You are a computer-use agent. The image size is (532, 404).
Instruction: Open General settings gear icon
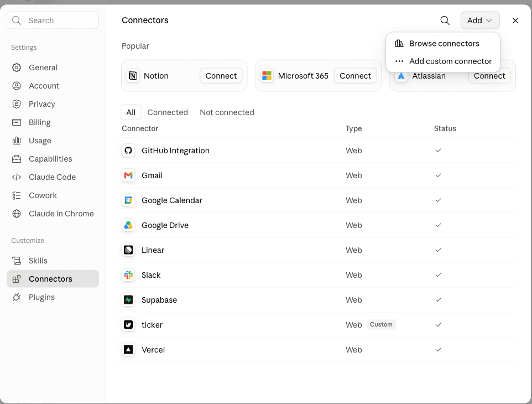(x=16, y=68)
